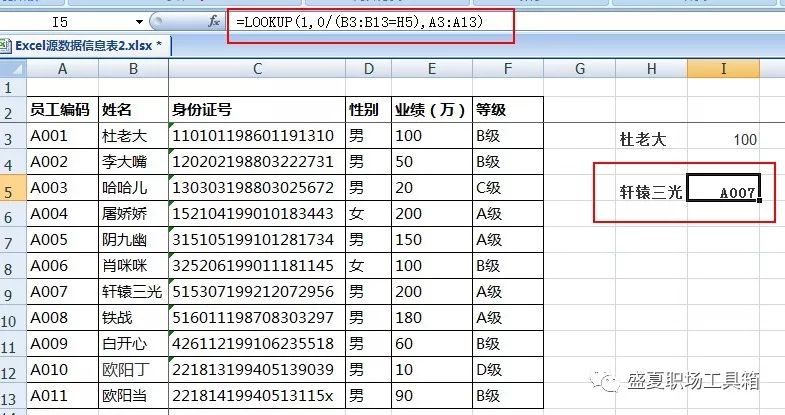The width and height of the screenshot is (785, 415).
Task: Select row 3 header
Action: (13, 136)
